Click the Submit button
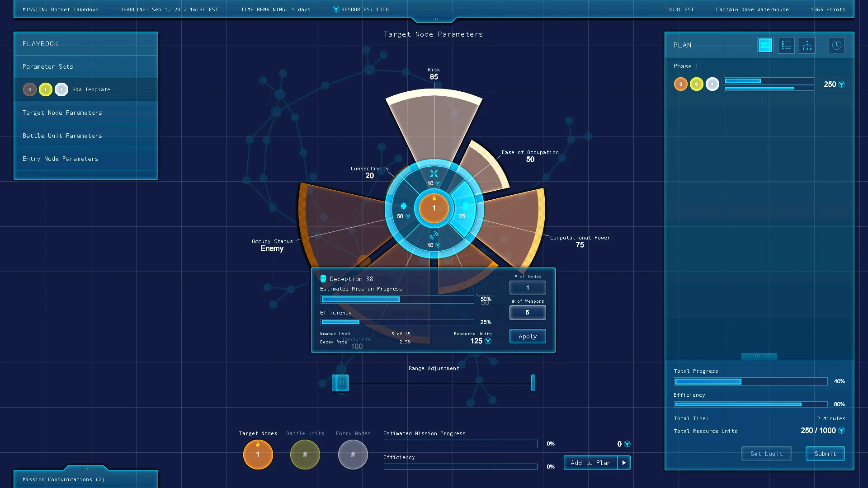Screen dimensions: 868x488 point(825,454)
